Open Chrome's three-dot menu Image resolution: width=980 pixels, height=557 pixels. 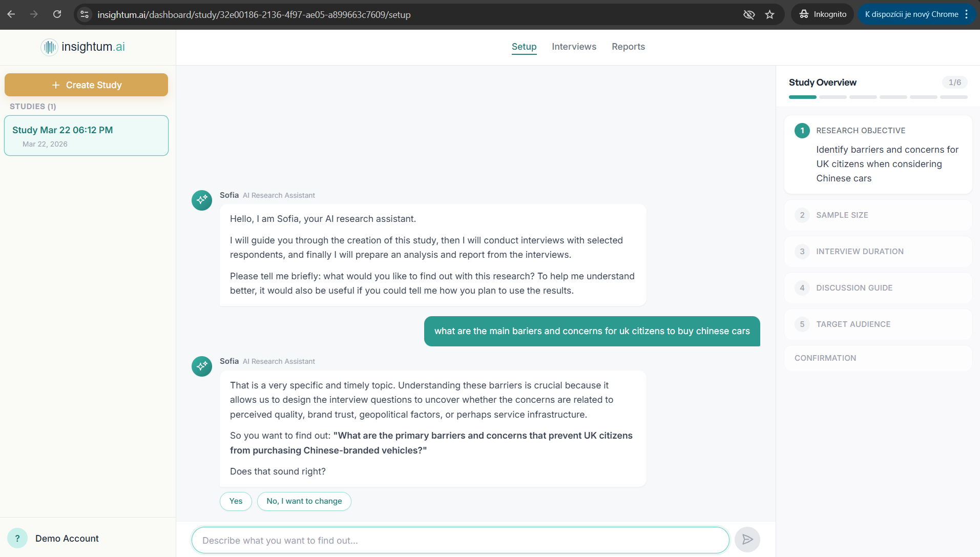[967, 14]
